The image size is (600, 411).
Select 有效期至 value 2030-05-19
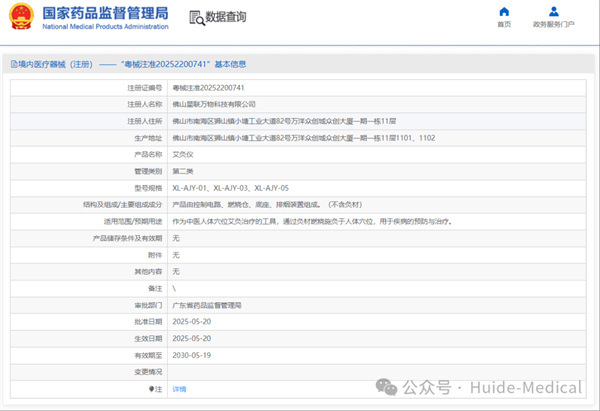(192, 356)
